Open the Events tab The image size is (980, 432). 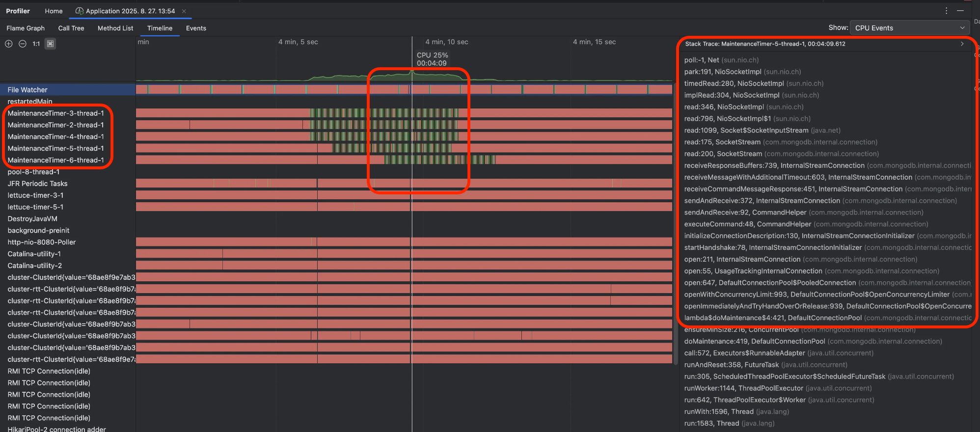pos(196,28)
